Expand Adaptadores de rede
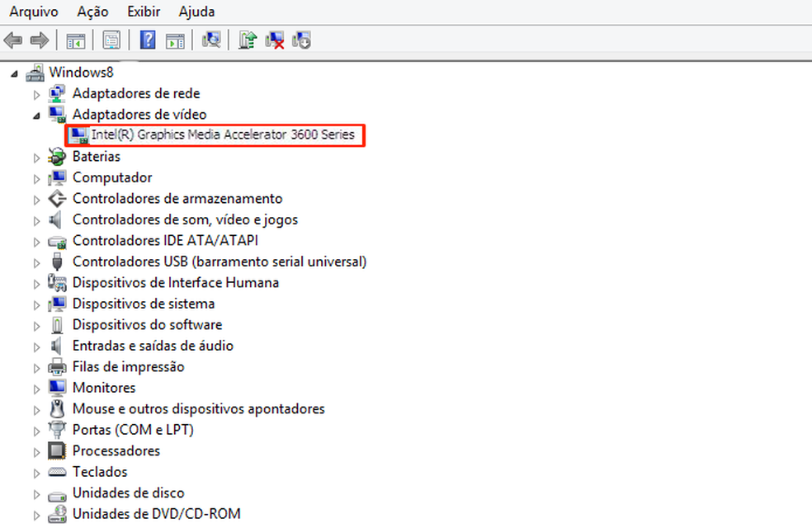812x528 pixels. tap(36, 95)
